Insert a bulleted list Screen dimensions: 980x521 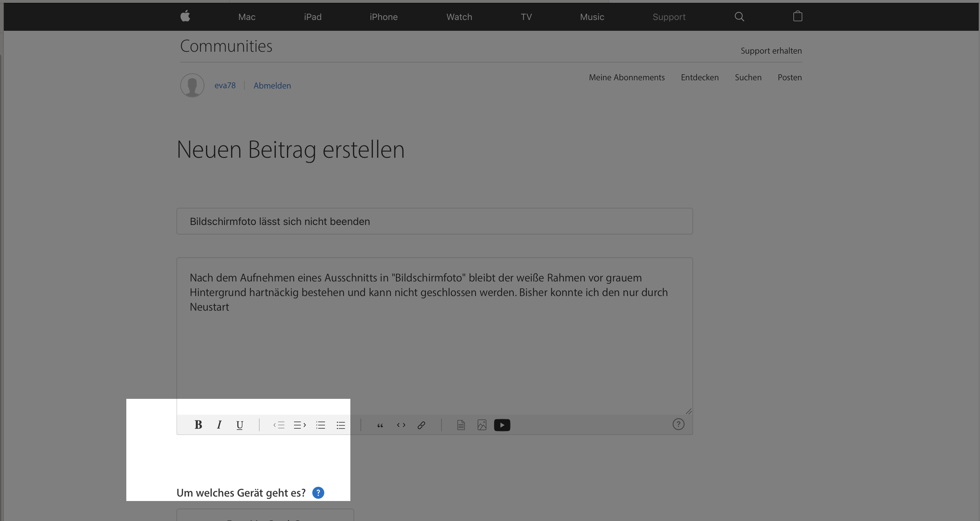click(341, 425)
